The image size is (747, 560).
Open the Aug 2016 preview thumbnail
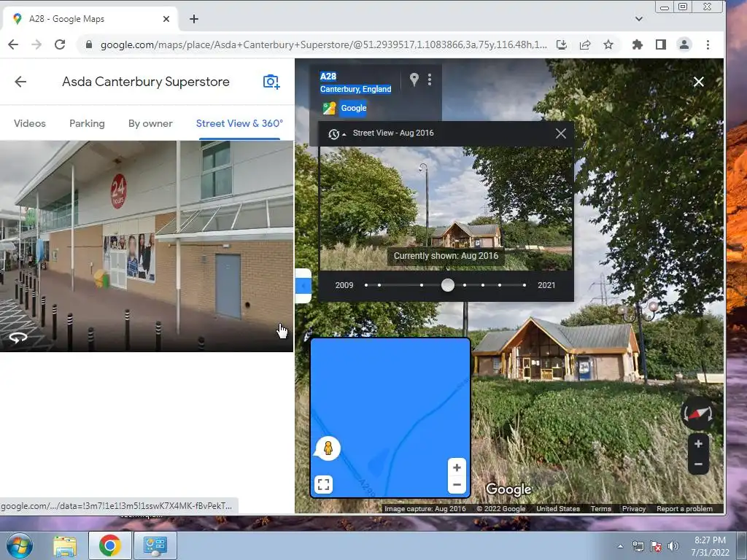click(446, 209)
